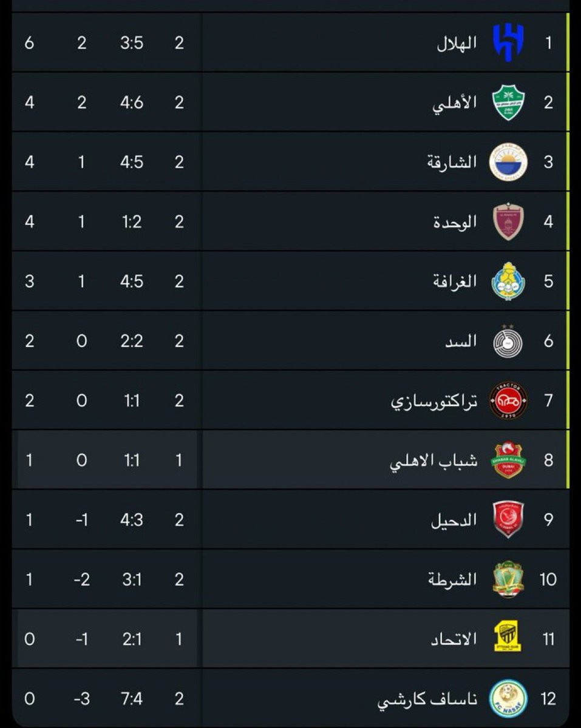Select the Al Gharafa club logo

(508, 281)
